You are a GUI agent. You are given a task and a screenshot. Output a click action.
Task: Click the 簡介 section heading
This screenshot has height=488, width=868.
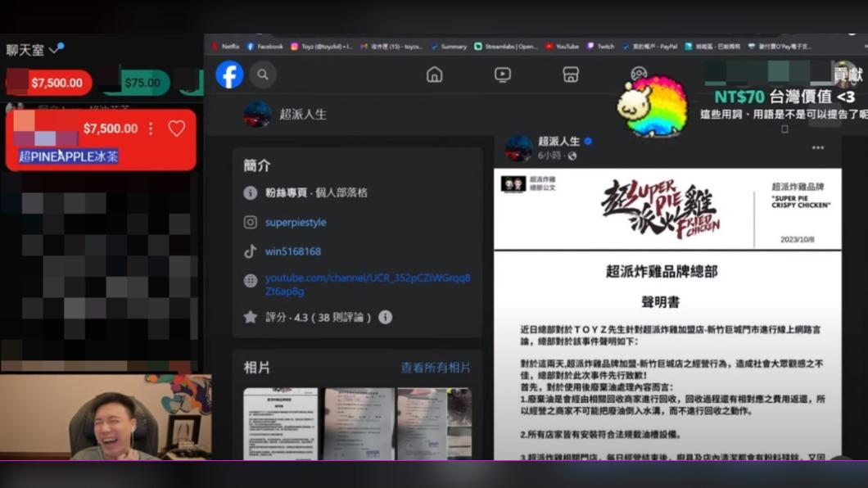pos(257,165)
